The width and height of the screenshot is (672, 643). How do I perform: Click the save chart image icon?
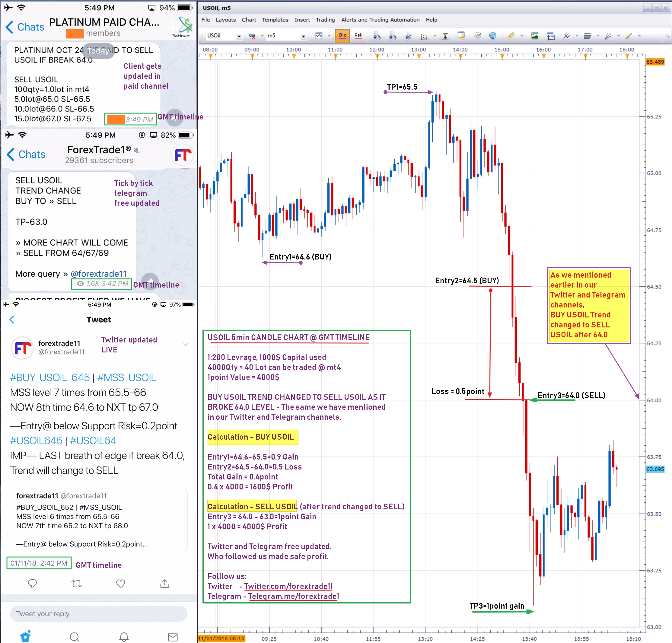tap(535, 36)
